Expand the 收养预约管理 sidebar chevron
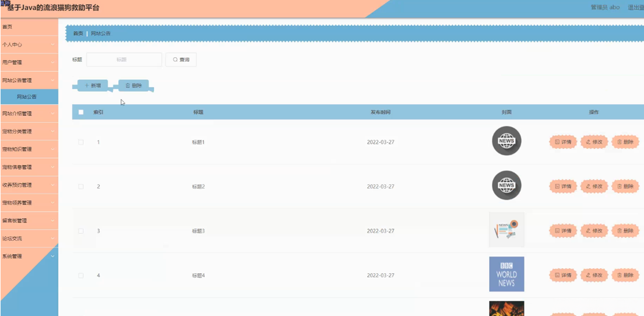The height and width of the screenshot is (316, 644). [52, 185]
